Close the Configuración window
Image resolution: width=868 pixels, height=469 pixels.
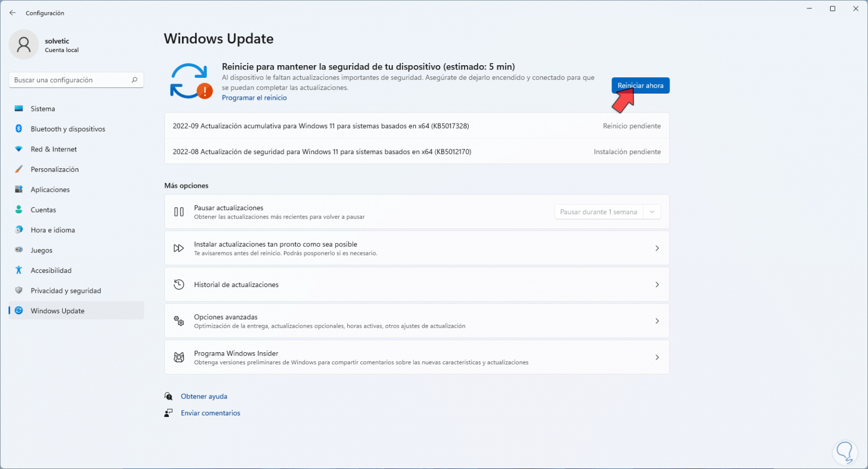click(855, 9)
